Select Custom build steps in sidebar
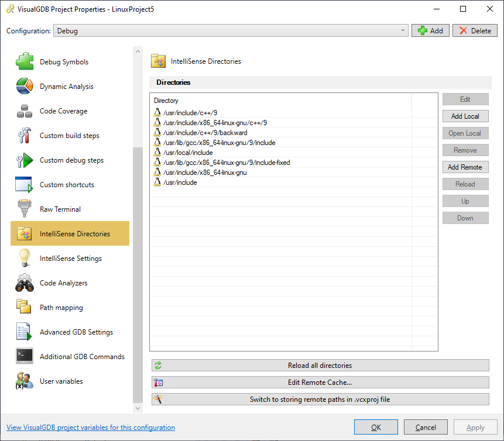The image size is (504, 441). [x=70, y=136]
